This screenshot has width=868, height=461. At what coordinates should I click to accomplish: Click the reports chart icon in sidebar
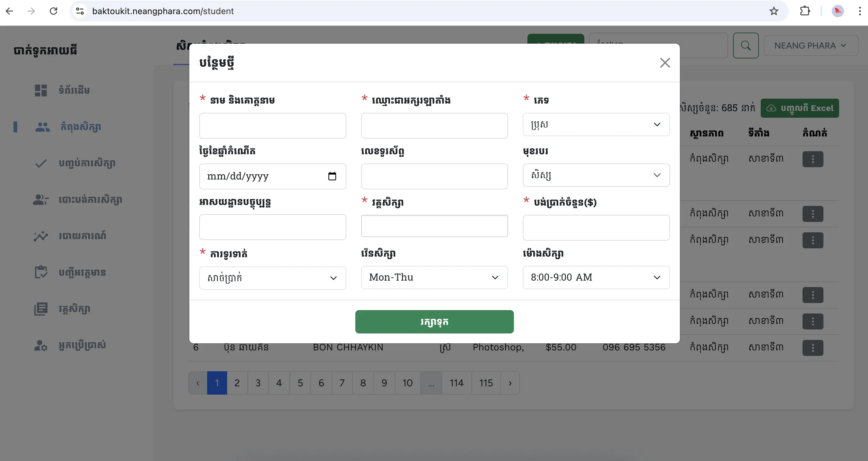(41, 236)
